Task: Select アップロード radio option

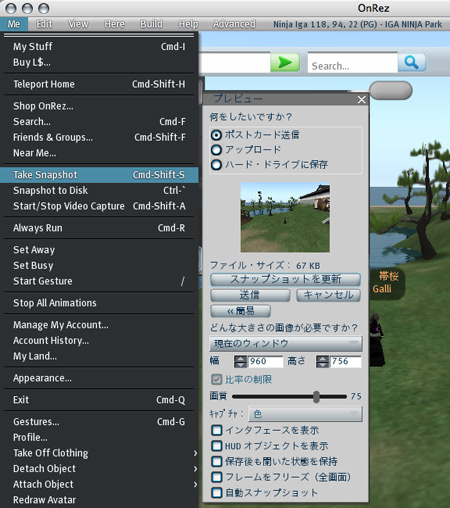Action: [216, 150]
